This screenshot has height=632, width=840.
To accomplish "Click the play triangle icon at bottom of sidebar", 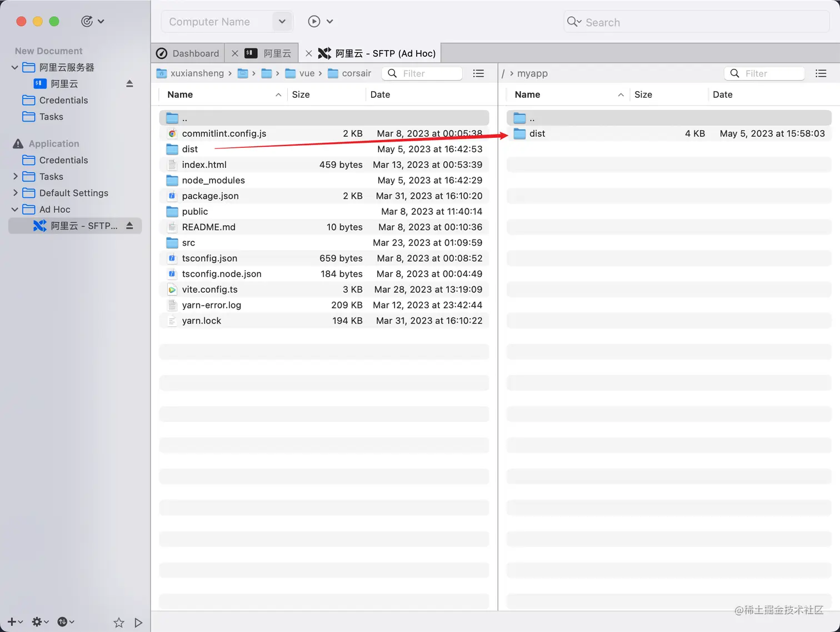I will [x=138, y=623].
